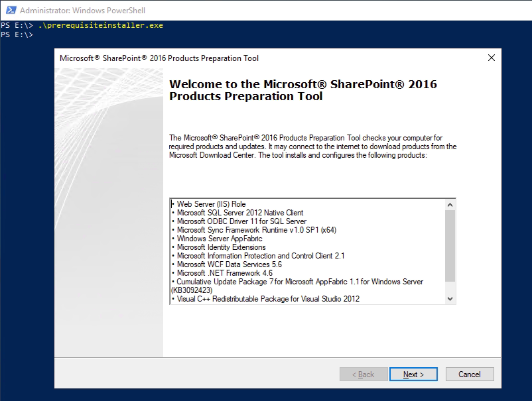
Task: Click the 'Welcome to the Microsoft SharePoint 2016' heading
Action: click(303, 90)
